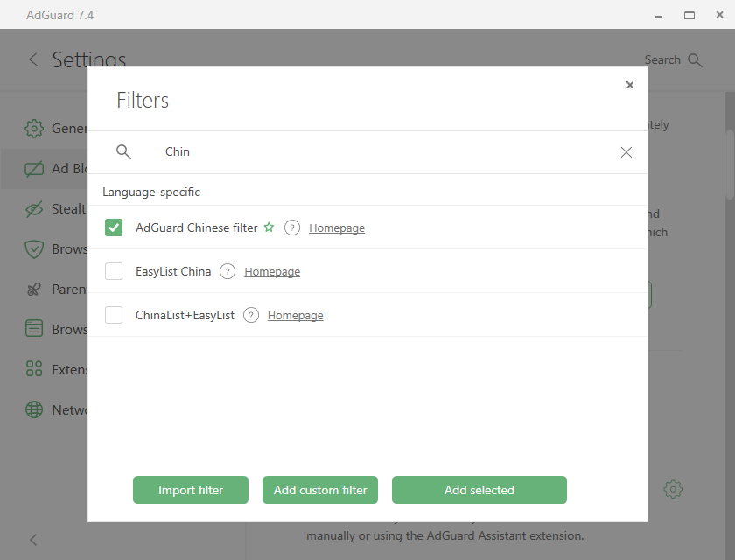This screenshot has height=560, width=735.
Task: Minimize the AdGuard window
Action: click(659, 16)
